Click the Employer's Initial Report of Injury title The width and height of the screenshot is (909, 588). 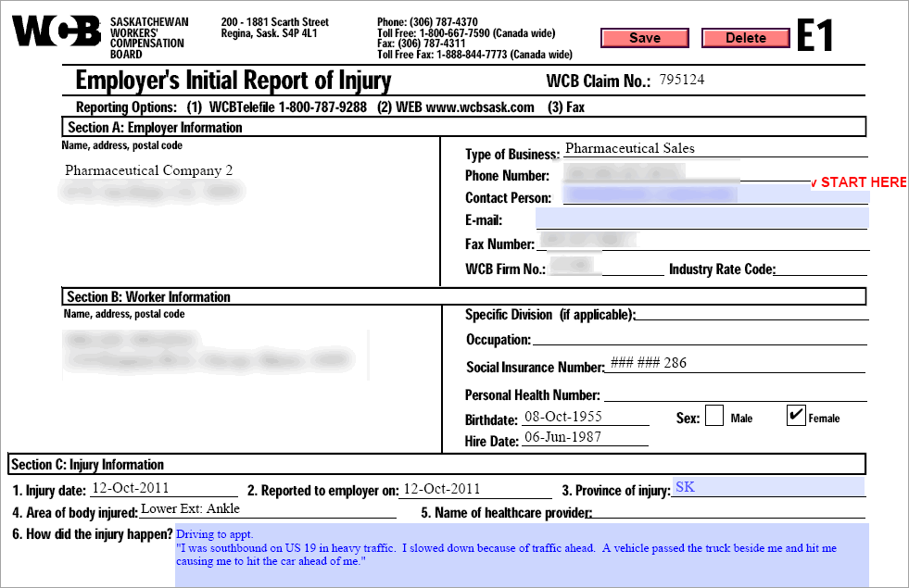[x=234, y=81]
